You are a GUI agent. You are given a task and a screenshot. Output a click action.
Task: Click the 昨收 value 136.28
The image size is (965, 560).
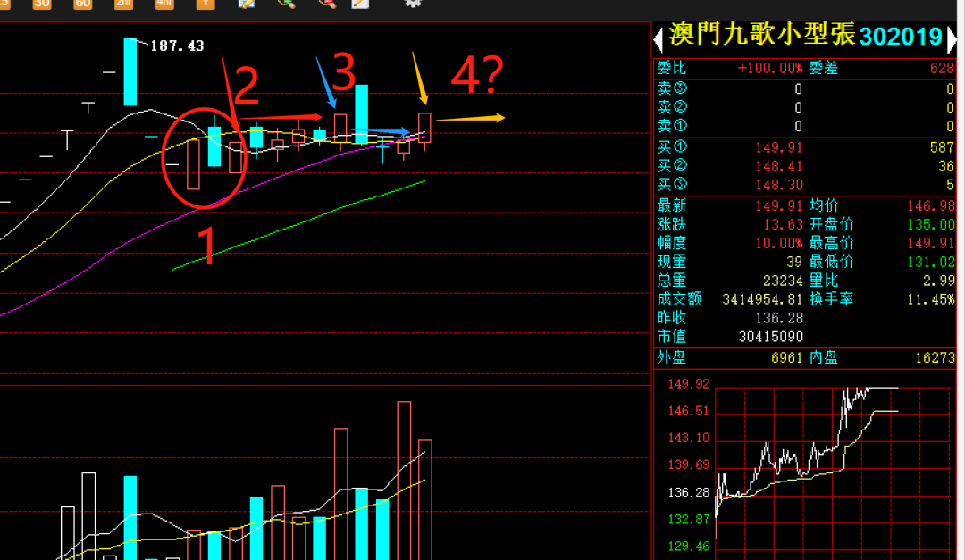pyautogui.click(x=778, y=318)
